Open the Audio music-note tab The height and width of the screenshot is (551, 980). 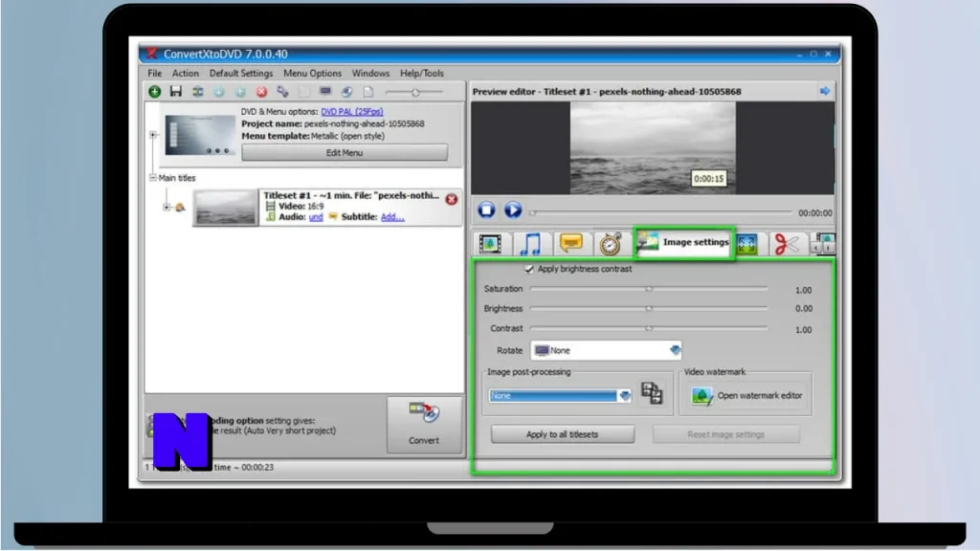(530, 244)
